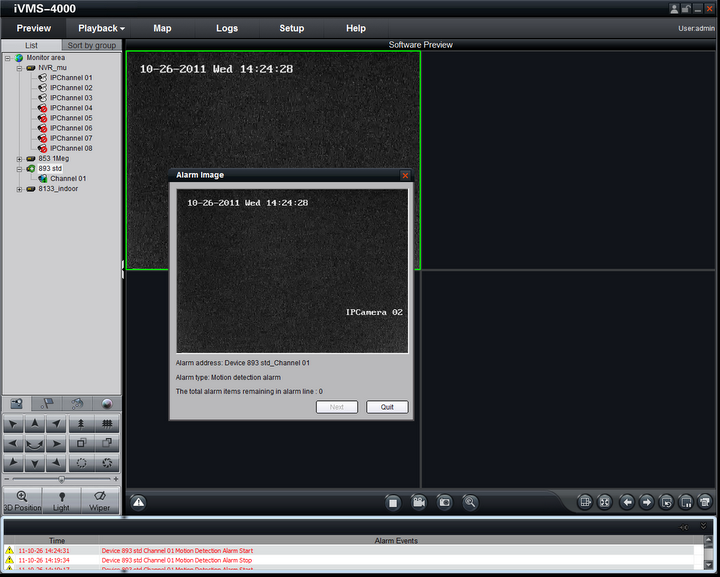The height and width of the screenshot is (577, 720).
Task: Collapse the 893 std device node
Action: 19,169
